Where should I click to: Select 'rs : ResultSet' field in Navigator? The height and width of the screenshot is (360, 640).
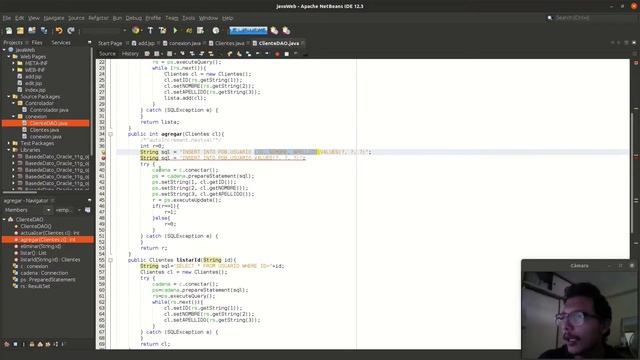tap(35, 286)
